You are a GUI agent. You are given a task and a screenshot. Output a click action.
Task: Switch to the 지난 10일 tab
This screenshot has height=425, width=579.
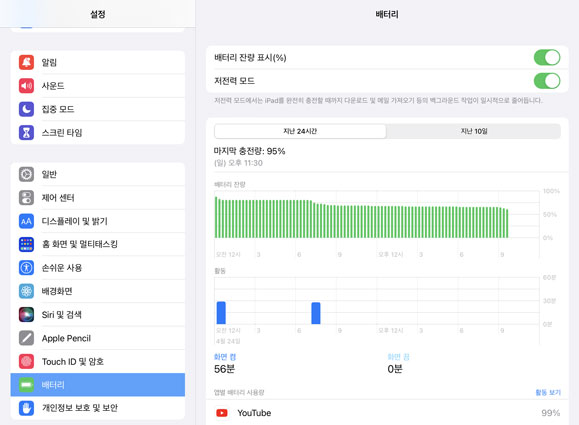tap(473, 131)
